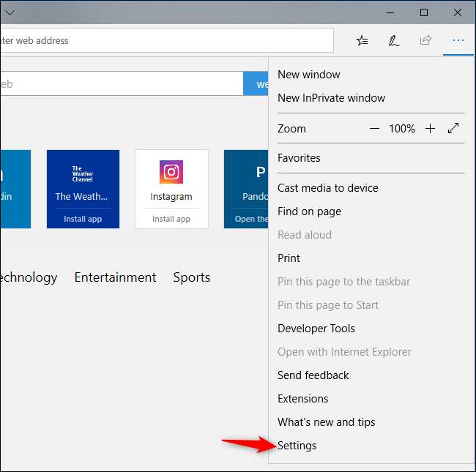
Task: Click the page search input box
Action: point(121,84)
